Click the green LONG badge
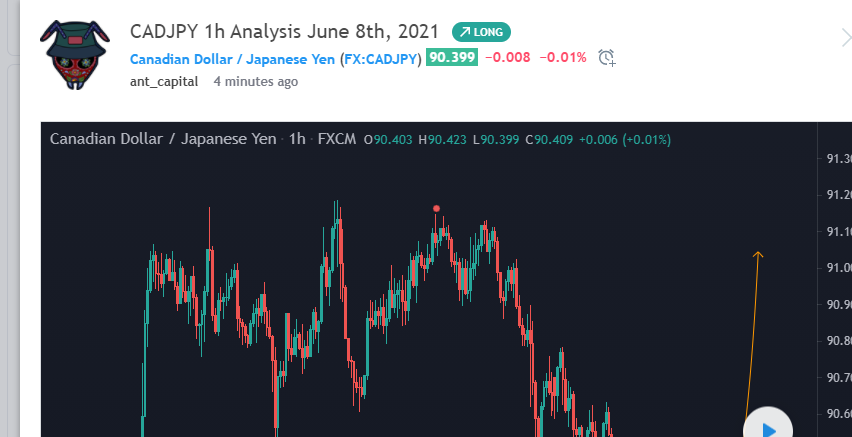Screen dimensions: 852x437 pyautogui.click(x=482, y=32)
